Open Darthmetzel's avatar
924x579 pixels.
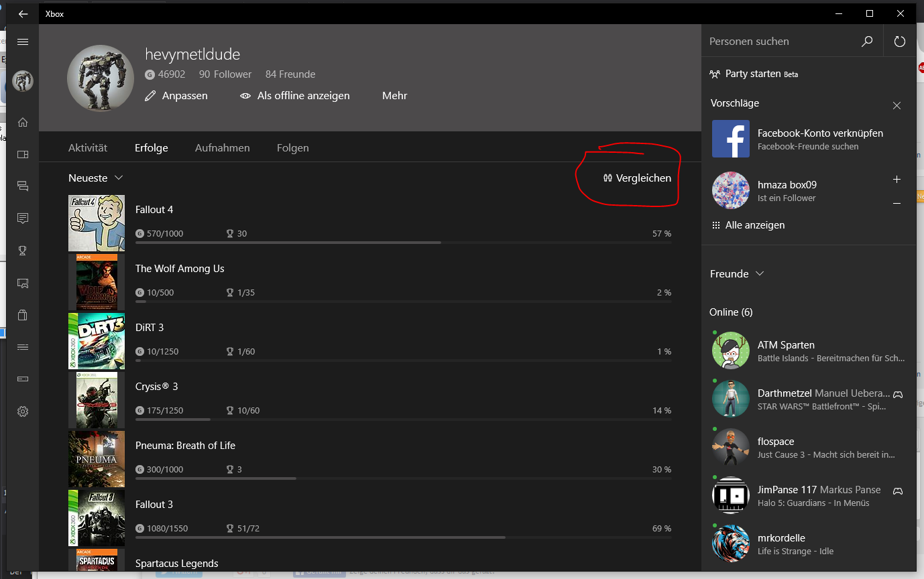(731, 399)
